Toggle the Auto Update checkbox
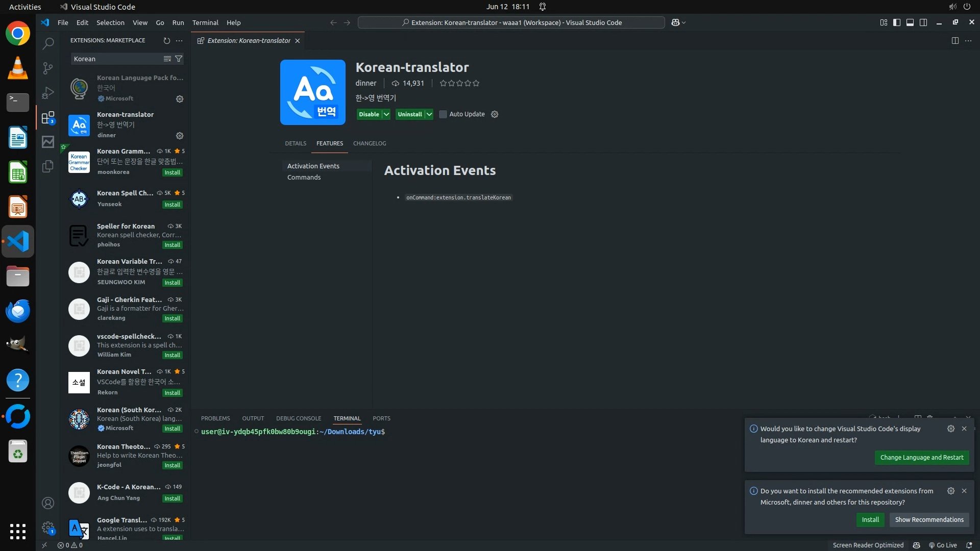 (x=443, y=114)
